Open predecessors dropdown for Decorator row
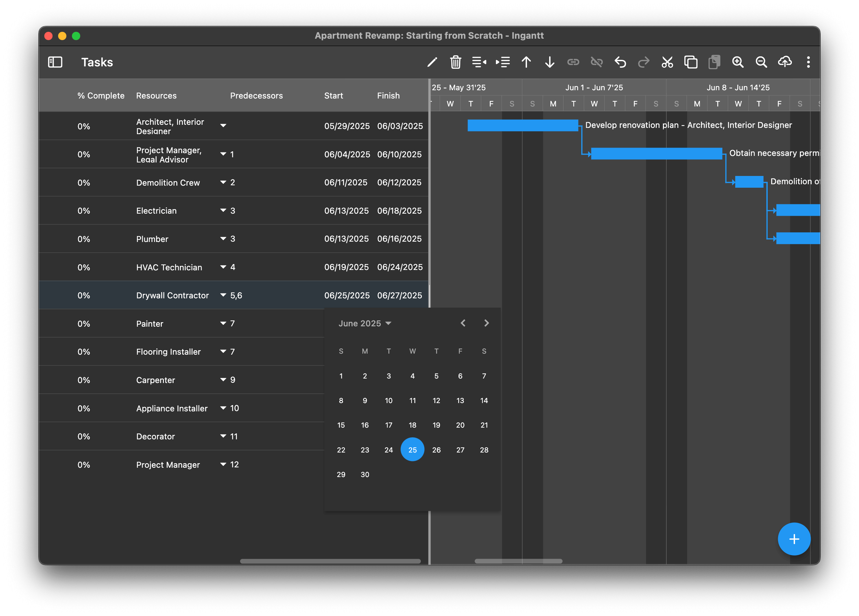Screen dimensions: 859x616 click(223, 436)
